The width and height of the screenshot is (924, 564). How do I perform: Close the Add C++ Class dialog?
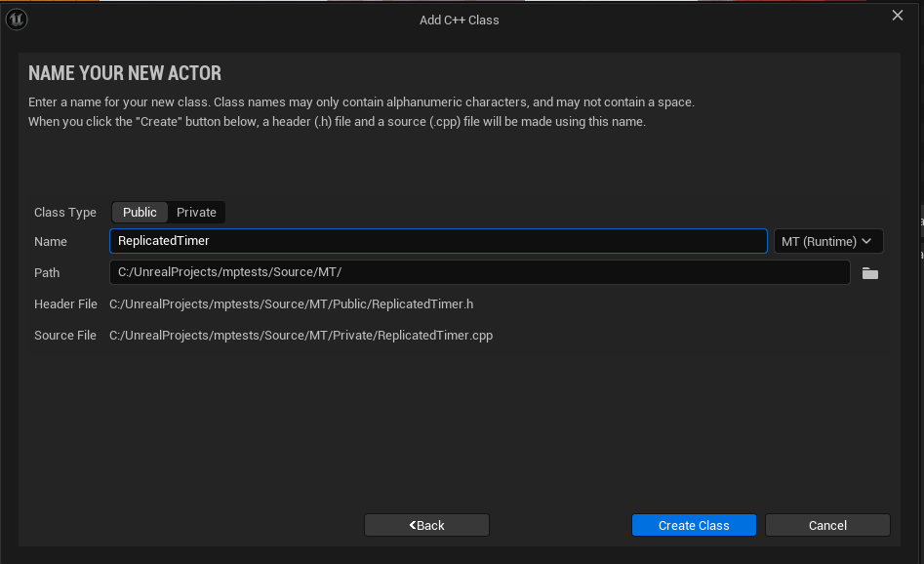coord(898,16)
